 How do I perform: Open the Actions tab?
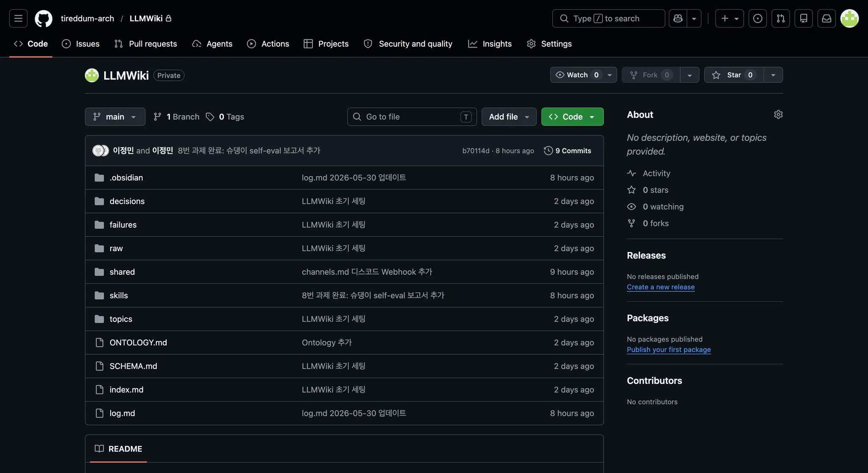[268, 44]
